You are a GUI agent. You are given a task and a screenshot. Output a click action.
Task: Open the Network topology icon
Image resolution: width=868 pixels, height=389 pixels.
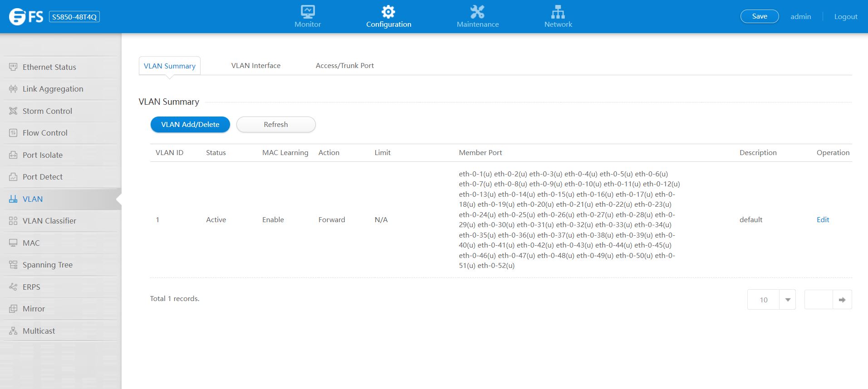point(558,12)
